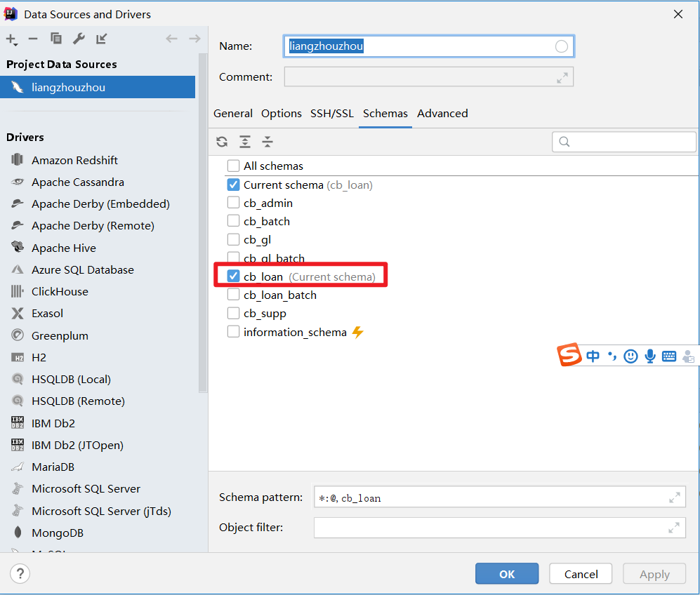Select the H2 driver

[x=39, y=358]
